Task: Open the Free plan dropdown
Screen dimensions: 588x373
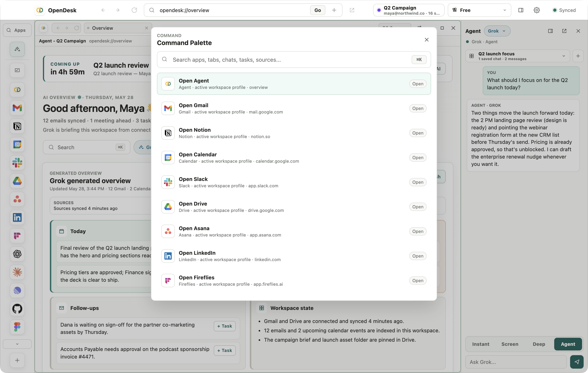Action: (x=479, y=10)
